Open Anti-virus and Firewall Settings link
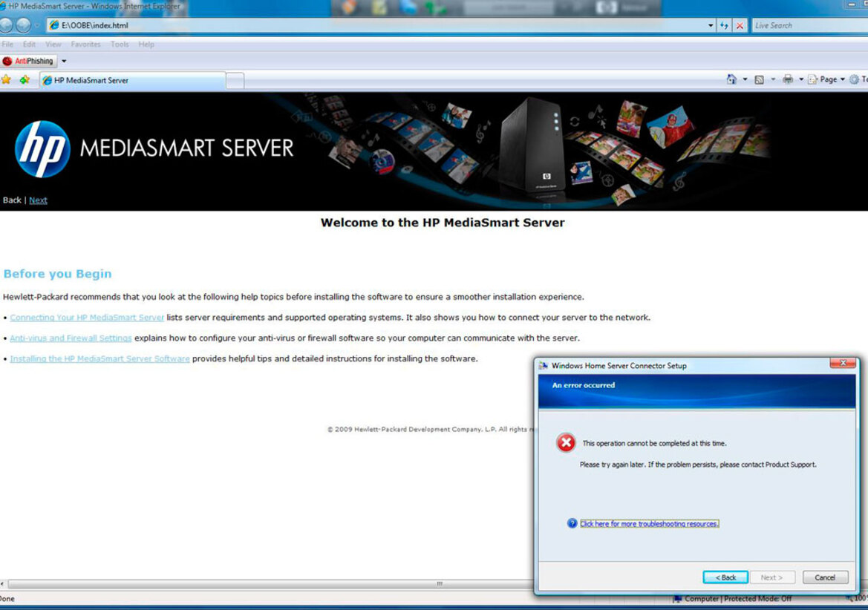Viewport: 868px width, 610px height. pos(71,338)
